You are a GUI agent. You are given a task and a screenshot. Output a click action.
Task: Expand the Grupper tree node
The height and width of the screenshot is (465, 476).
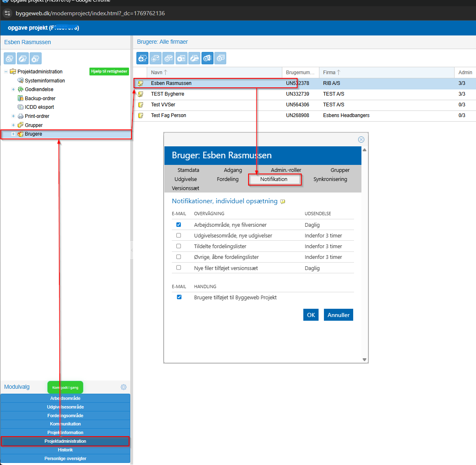[x=13, y=125]
